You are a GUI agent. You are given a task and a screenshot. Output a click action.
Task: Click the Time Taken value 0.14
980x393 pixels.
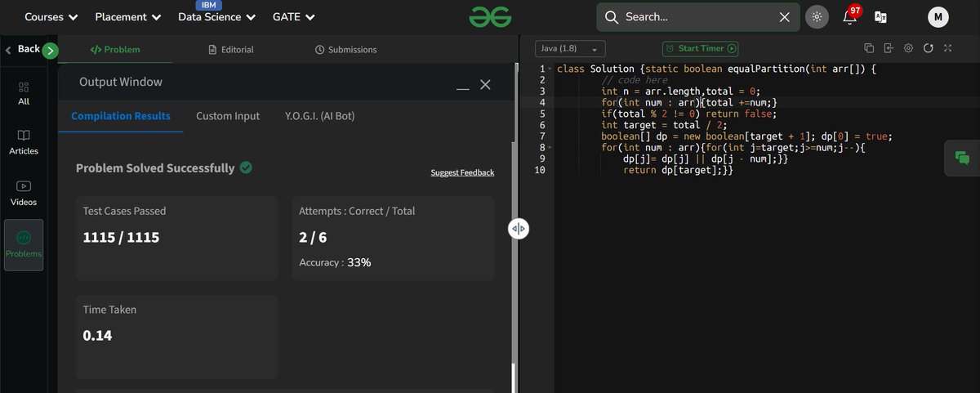point(98,335)
